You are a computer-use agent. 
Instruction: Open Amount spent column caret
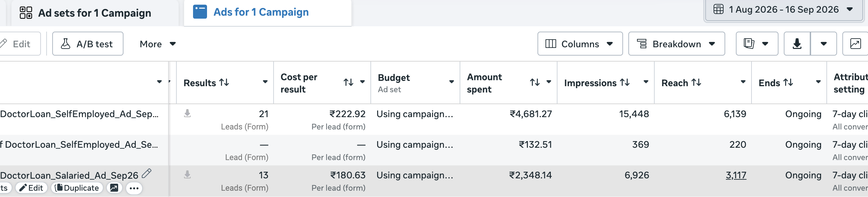click(x=549, y=82)
